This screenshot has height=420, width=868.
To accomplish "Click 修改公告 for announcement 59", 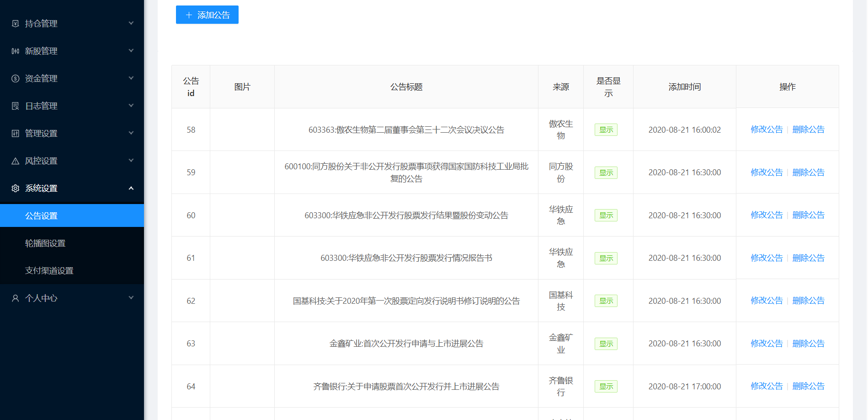I will pyautogui.click(x=767, y=172).
